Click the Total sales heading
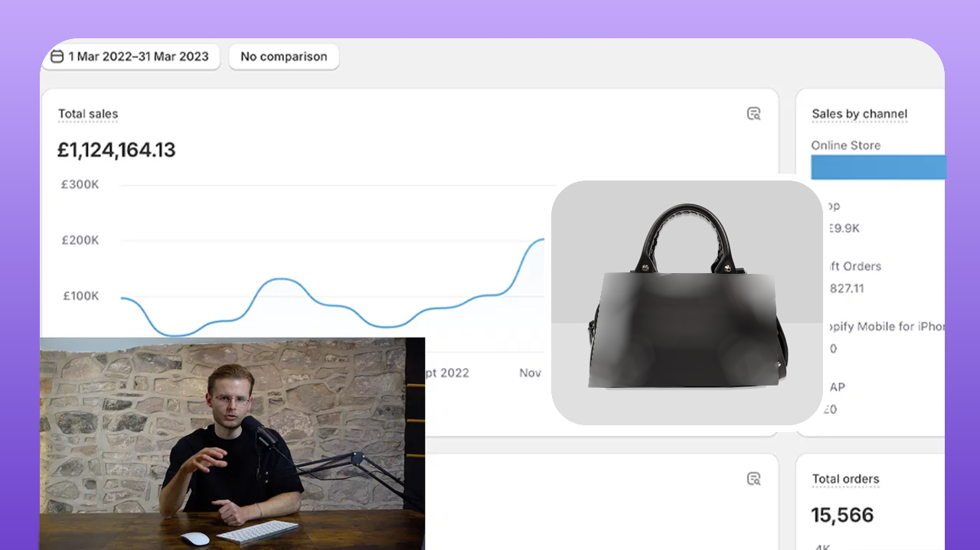 (88, 114)
